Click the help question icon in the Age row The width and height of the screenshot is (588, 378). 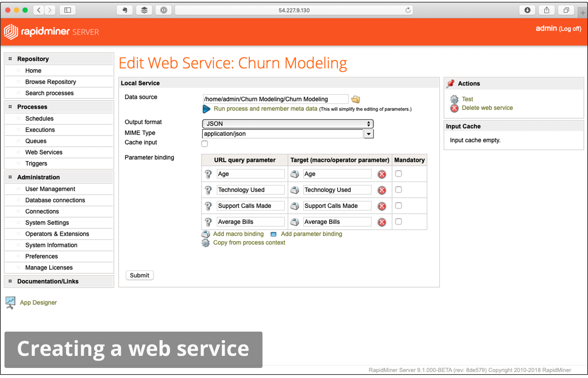coord(208,174)
